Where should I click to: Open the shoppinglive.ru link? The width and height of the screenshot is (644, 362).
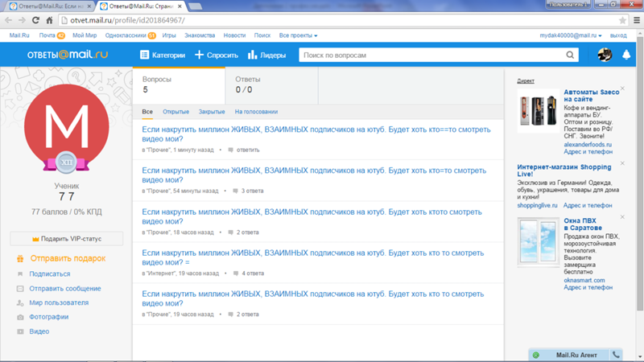537,206
